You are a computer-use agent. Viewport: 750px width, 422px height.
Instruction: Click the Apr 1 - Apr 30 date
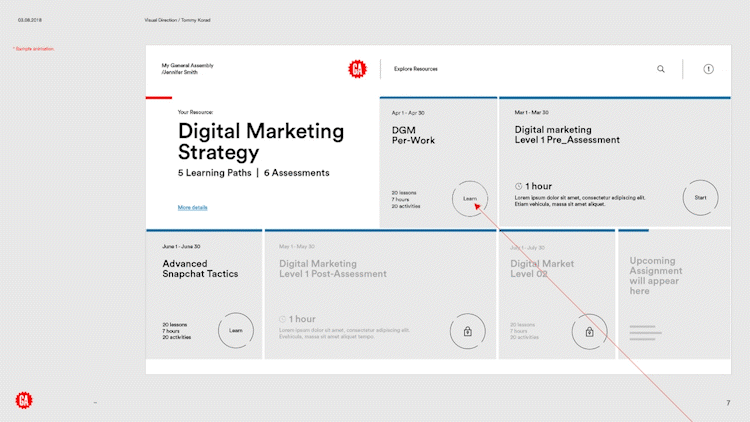tap(408, 113)
